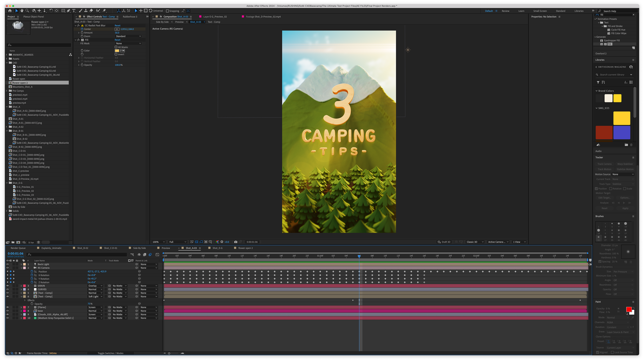This screenshot has height=361, width=644.
Task: Enable the Invert checkbox under Fill
Action: point(116,54)
